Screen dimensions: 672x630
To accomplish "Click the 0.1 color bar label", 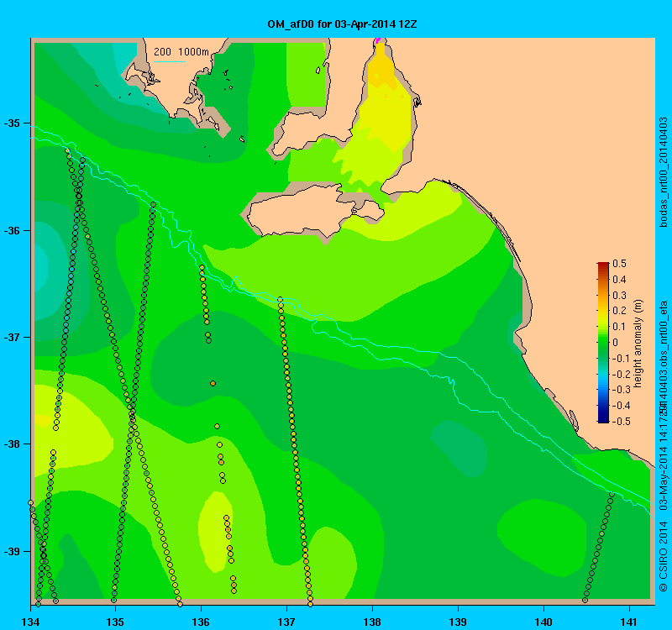I will pyautogui.click(x=619, y=327).
